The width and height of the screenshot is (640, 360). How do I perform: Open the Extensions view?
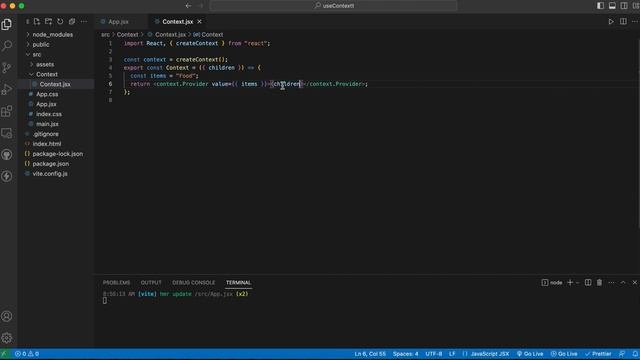7,111
